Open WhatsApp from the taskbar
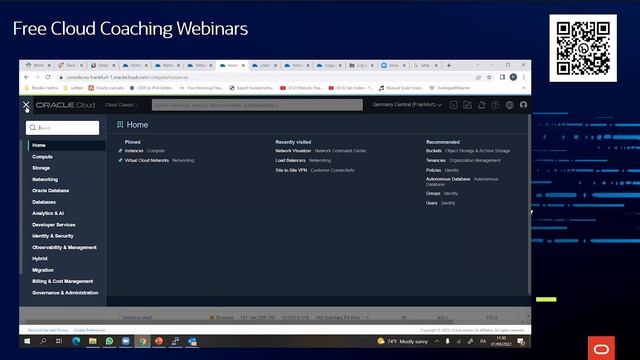This screenshot has height=360, width=640. (x=109, y=341)
